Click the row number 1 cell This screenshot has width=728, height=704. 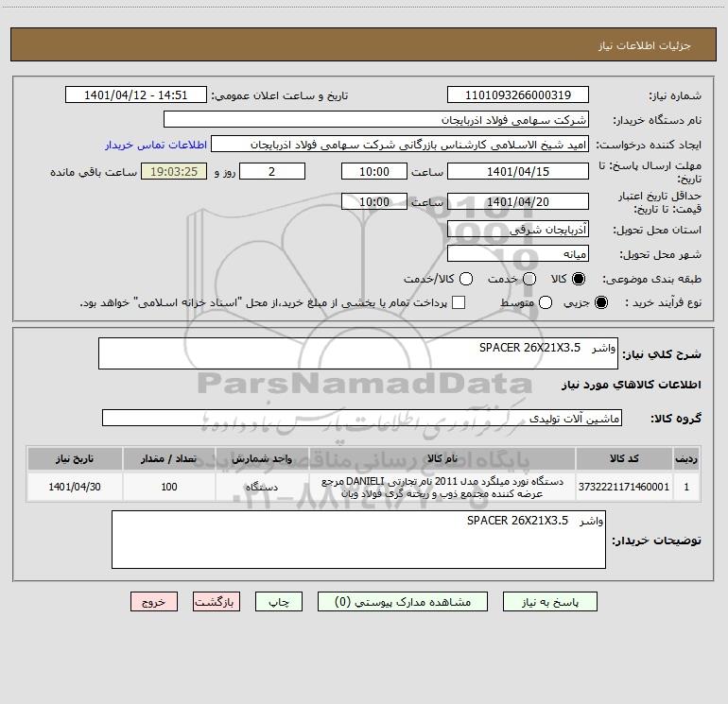tap(686, 487)
